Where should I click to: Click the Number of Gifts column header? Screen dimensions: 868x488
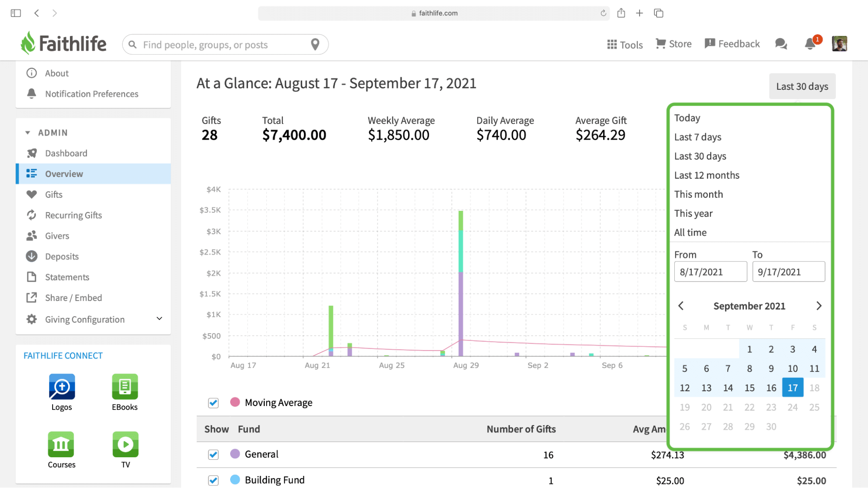tap(521, 429)
